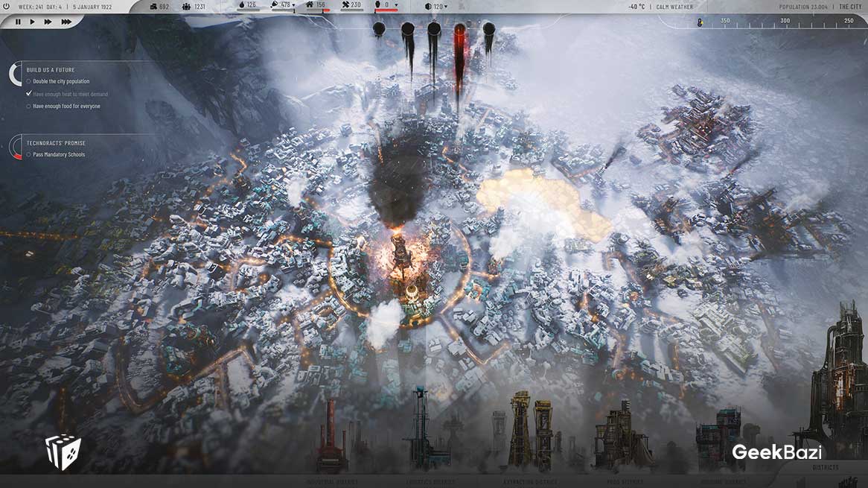
Task: Open the Districts tab at bottom right
Action: point(825,467)
